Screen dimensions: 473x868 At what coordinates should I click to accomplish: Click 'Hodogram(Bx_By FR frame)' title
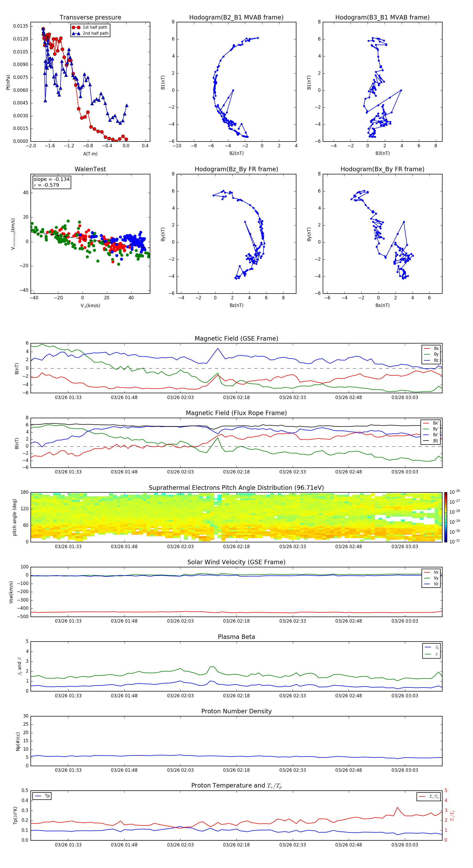382,169
